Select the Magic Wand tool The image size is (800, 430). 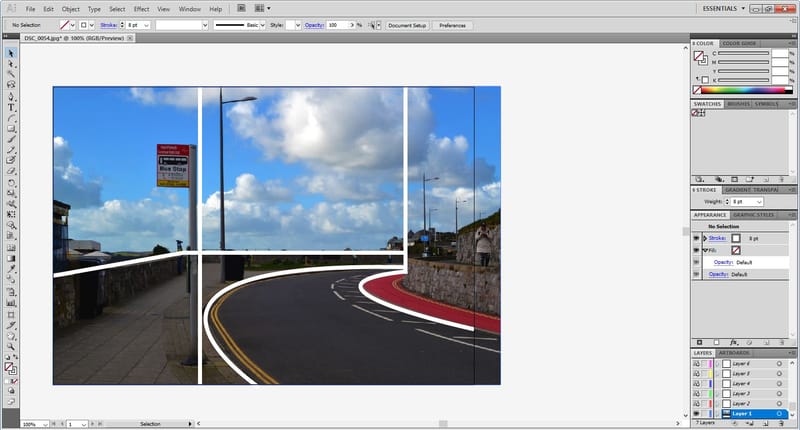pos(11,74)
